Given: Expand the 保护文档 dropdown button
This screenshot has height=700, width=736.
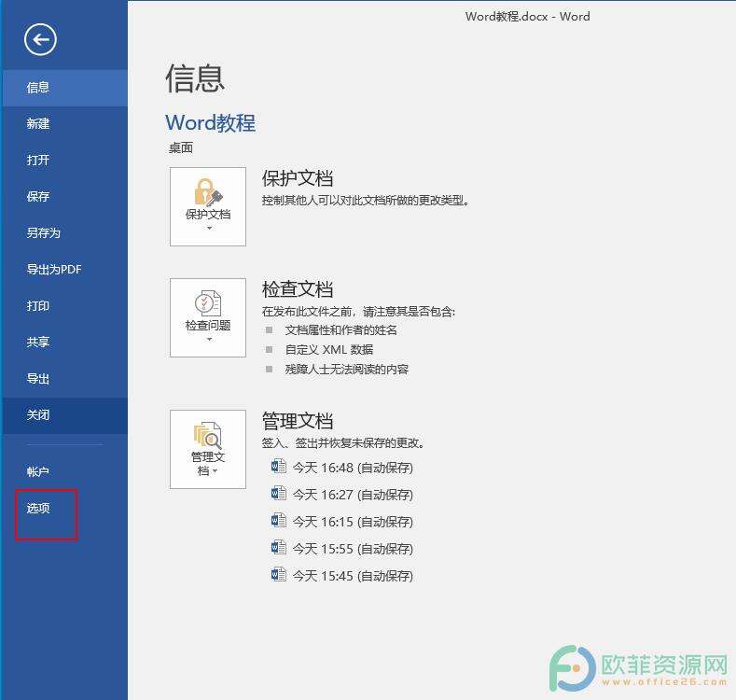Looking at the screenshot, I should pyautogui.click(x=208, y=206).
